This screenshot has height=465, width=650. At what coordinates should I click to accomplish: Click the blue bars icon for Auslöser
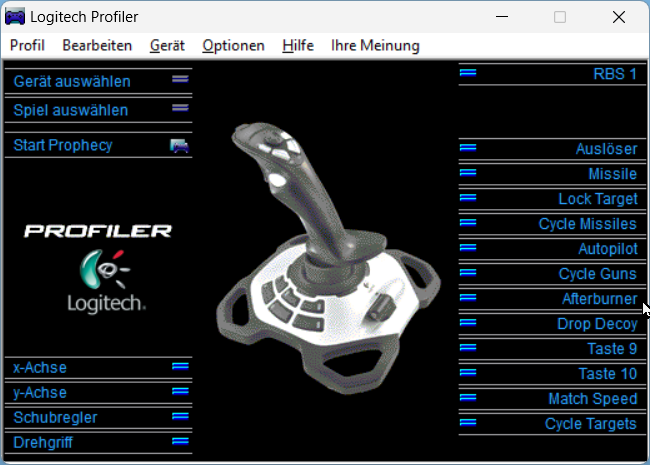coord(468,148)
